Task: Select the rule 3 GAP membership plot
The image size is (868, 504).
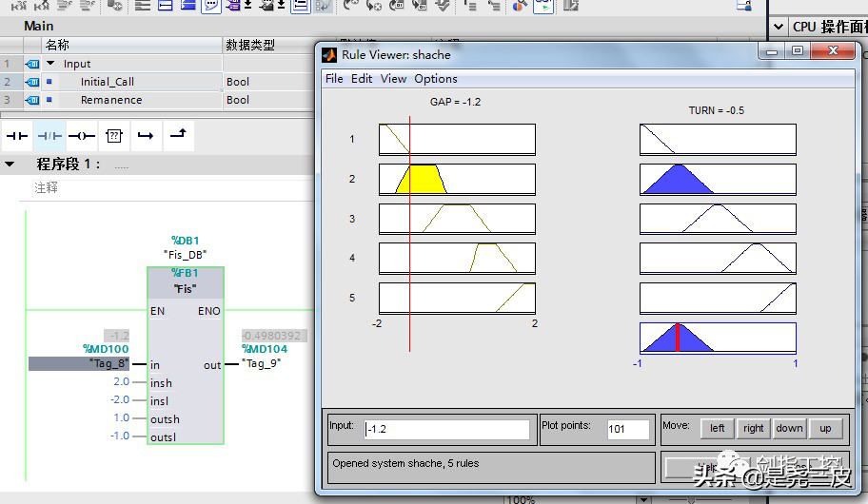Action: (457, 219)
